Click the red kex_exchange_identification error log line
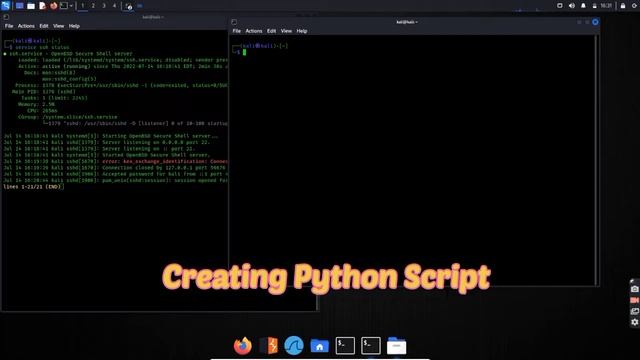The height and width of the screenshot is (360, 640). tap(116, 161)
